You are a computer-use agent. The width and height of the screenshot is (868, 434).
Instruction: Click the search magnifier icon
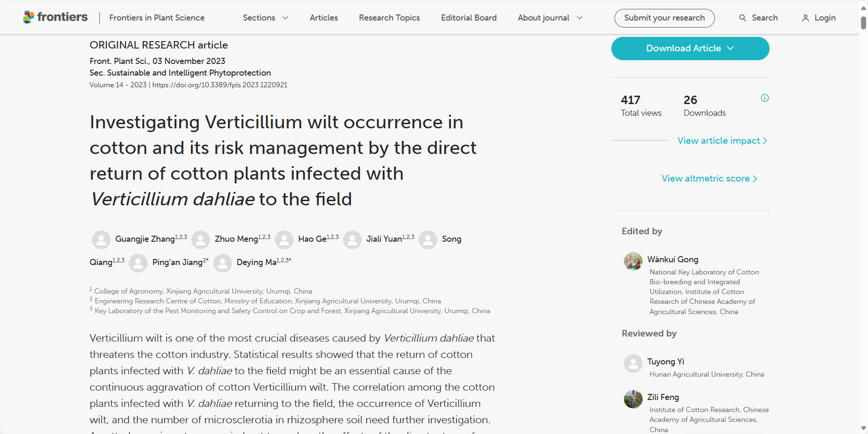click(x=742, y=18)
